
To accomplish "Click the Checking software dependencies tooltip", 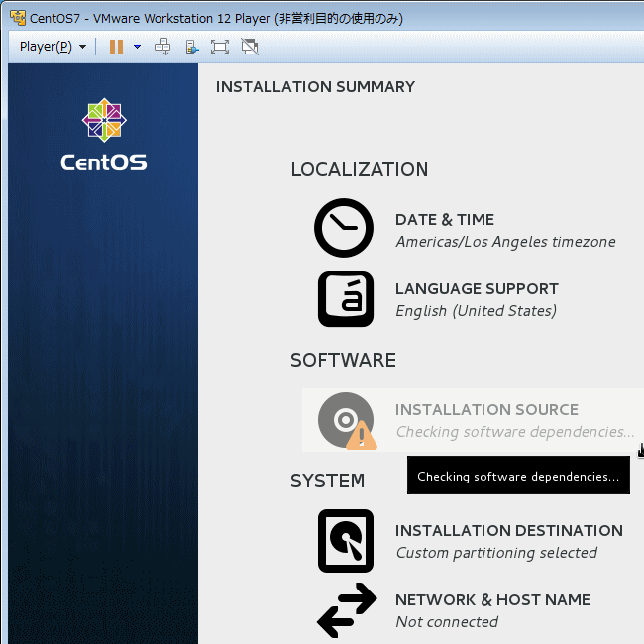I will pos(518,476).
